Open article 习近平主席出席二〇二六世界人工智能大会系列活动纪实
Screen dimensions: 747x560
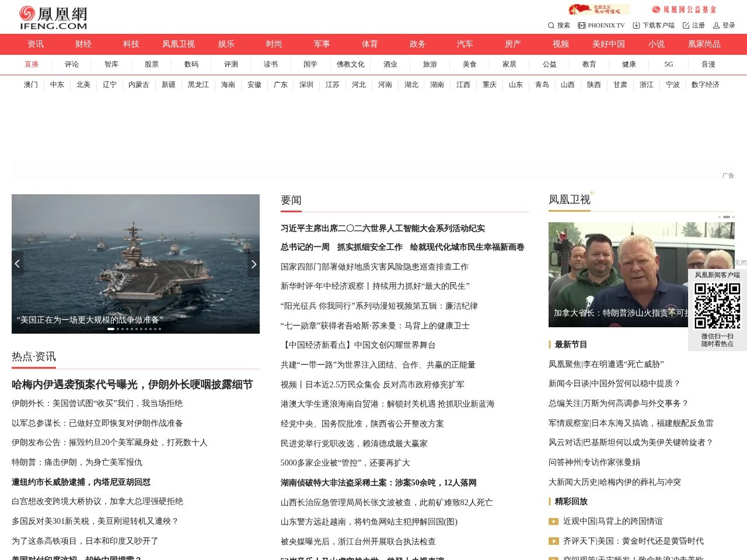tap(383, 228)
